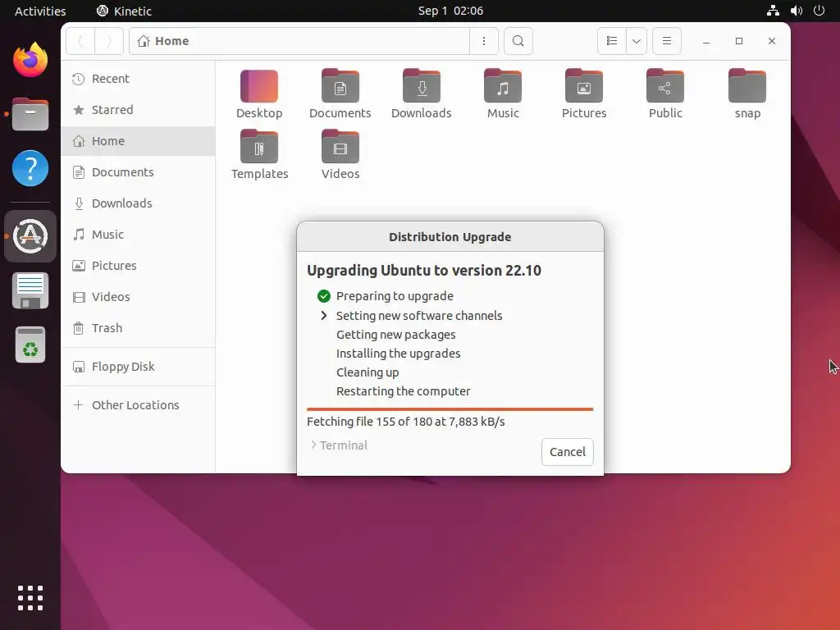This screenshot has width=840, height=630.
Task: Switch to list view in Files
Action: (x=612, y=41)
